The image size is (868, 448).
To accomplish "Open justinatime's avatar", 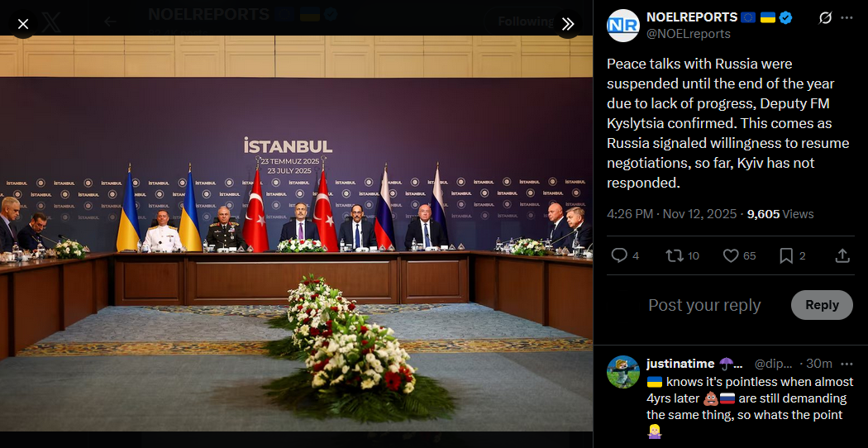I will (x=622, y=372).
